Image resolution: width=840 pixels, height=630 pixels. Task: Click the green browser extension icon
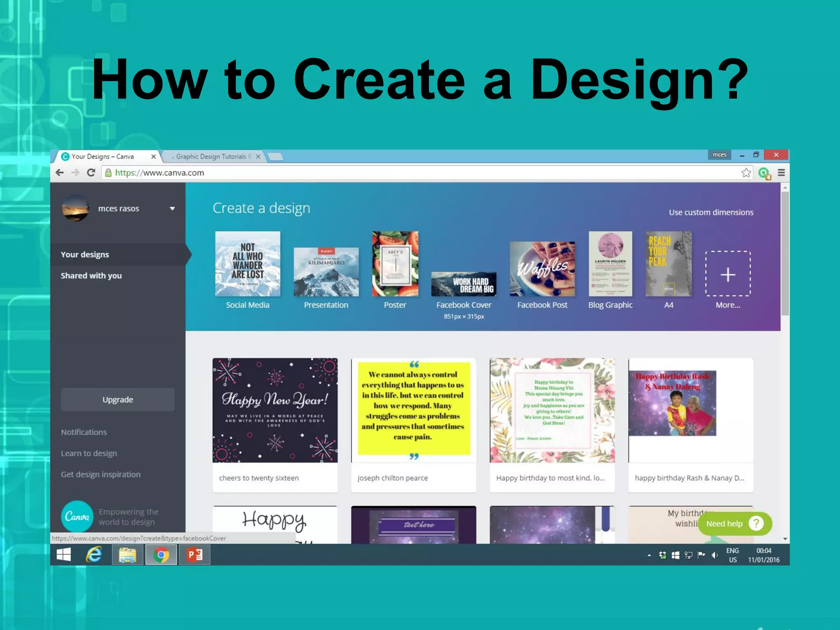pos(764,173)
